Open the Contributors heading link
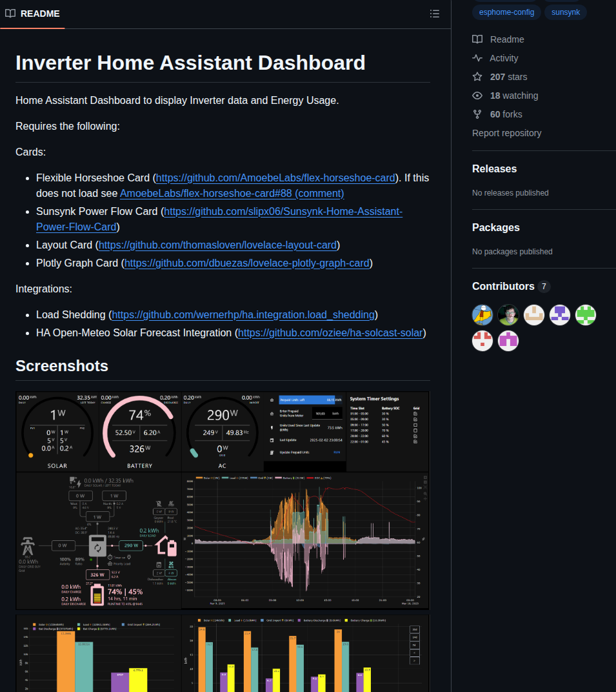The width and height of the screenshot is (616, 692). click(x=503, y=287)
